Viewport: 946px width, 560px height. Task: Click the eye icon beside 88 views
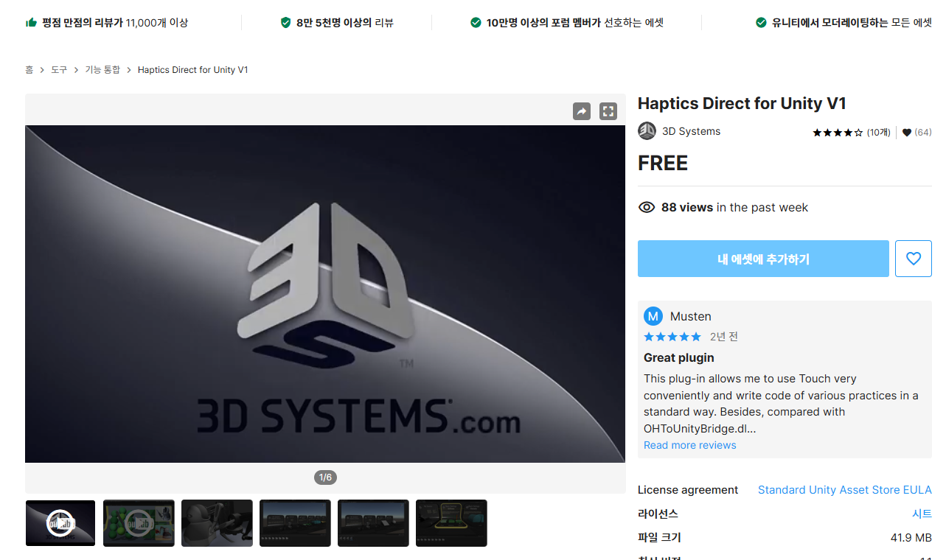647,207
